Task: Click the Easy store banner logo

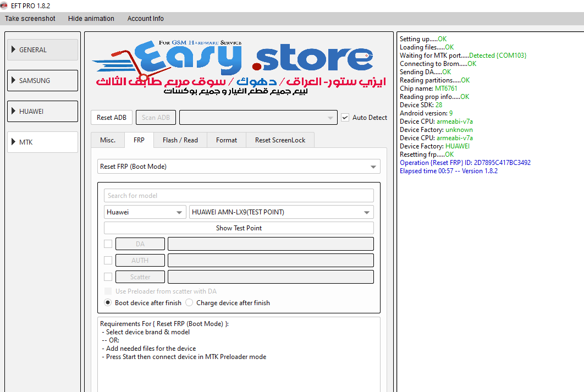Action: (239, 68)
